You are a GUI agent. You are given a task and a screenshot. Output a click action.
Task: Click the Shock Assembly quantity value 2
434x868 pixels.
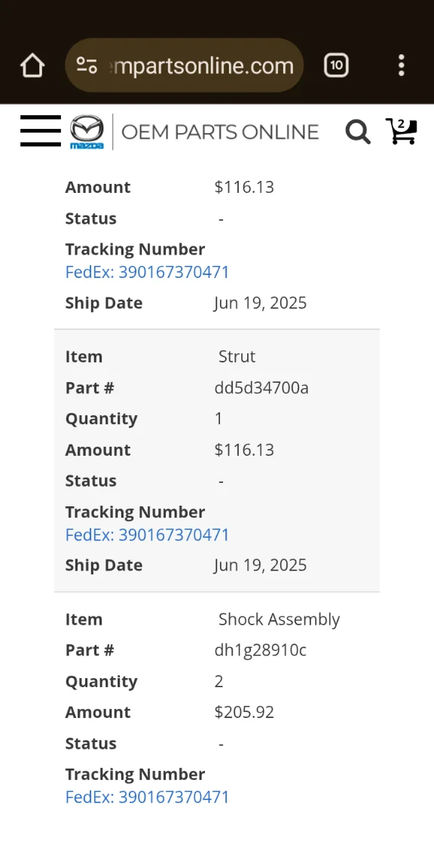tap(219, 681)
